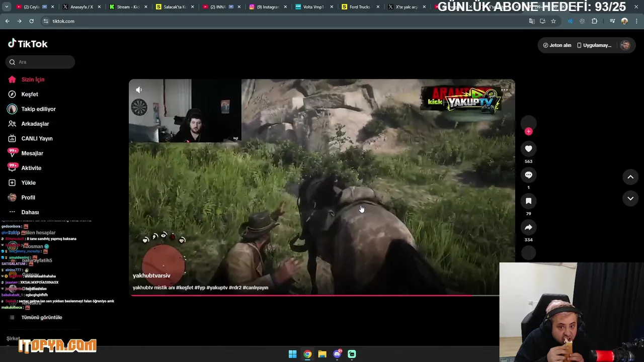Switch to Salacak'ta Ku tab
The height and width of the screenshot is (362, 644).
pos(174,7)
